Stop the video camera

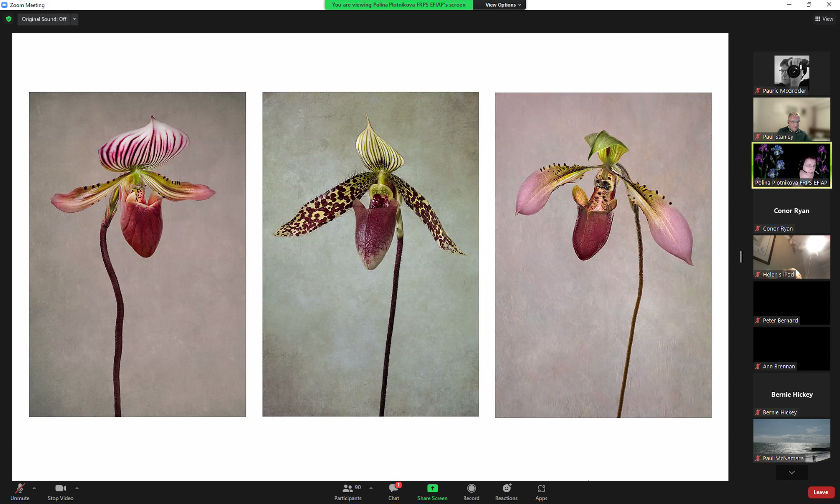60,492
